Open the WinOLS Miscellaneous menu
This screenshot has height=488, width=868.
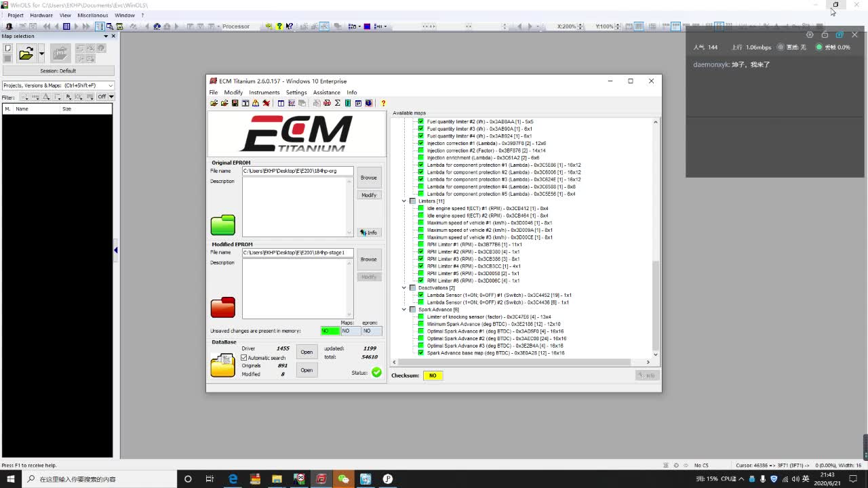pos(93,15)
